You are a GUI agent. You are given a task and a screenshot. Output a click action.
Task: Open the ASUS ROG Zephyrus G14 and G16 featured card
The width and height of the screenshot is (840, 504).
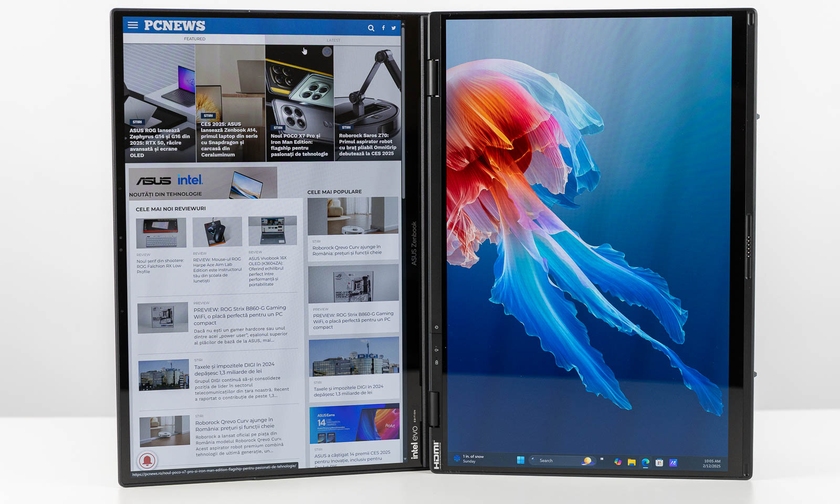(159, 102)
